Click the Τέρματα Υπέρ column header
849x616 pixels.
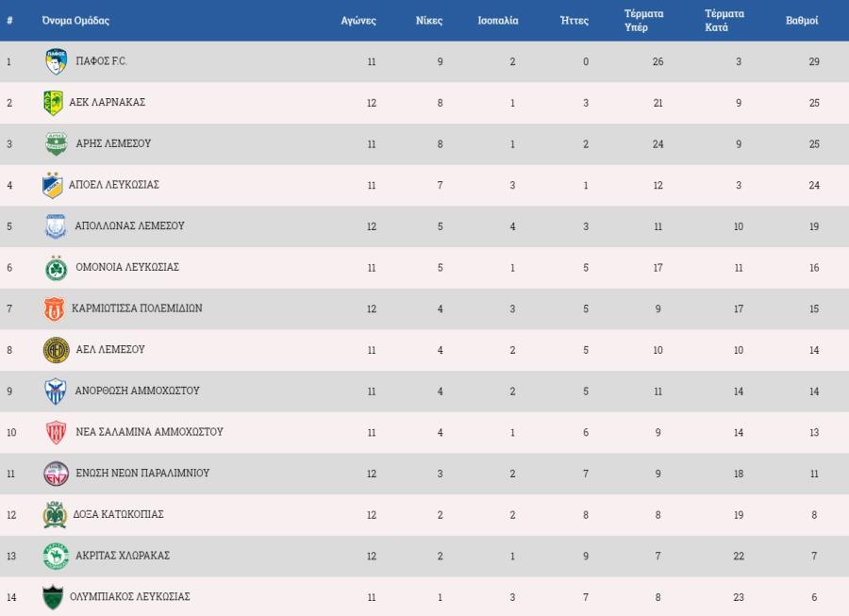[643, 21]
